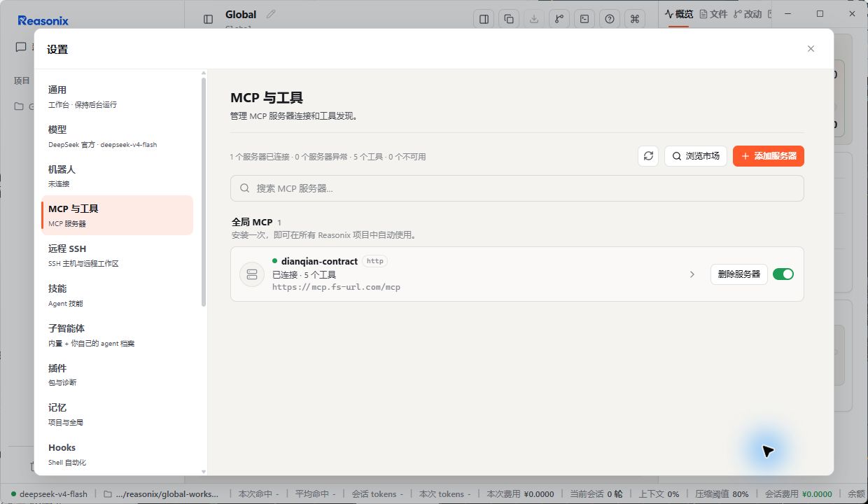
Task: Open 浏览市场 to browse the marketplace
Action: click(696, 156)
